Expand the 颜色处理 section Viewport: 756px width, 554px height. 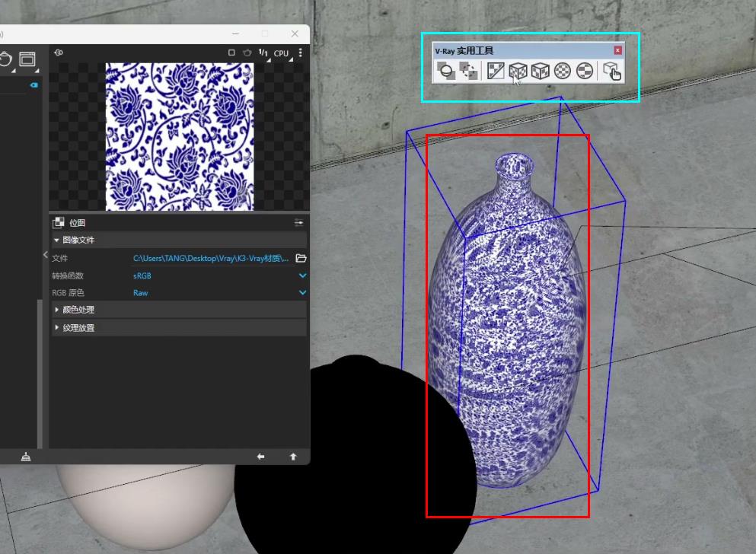coord(57,310)
